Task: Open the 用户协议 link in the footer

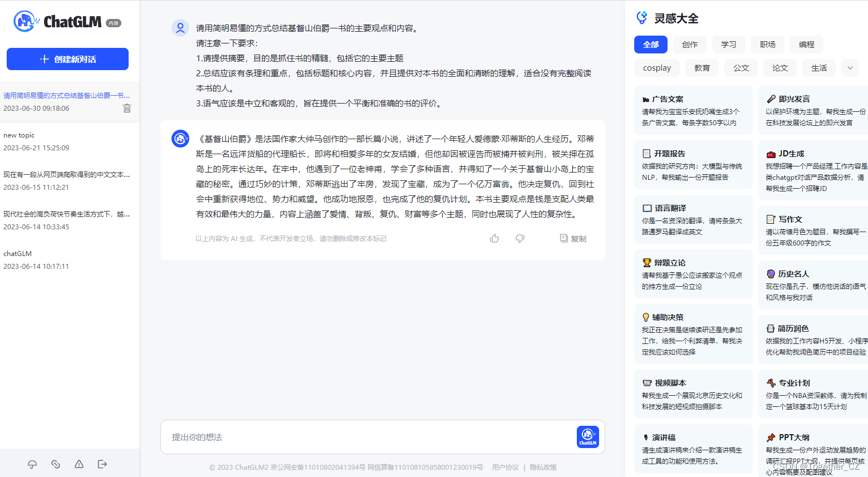Action: coord(504,467)
